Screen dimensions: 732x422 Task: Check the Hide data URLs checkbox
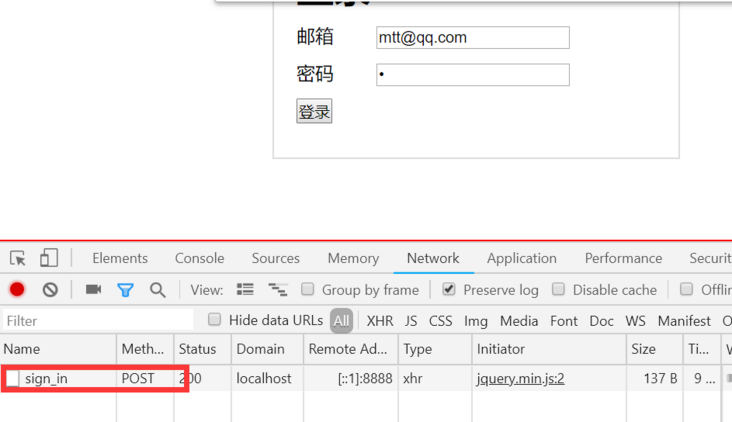[x=214, y=319]
